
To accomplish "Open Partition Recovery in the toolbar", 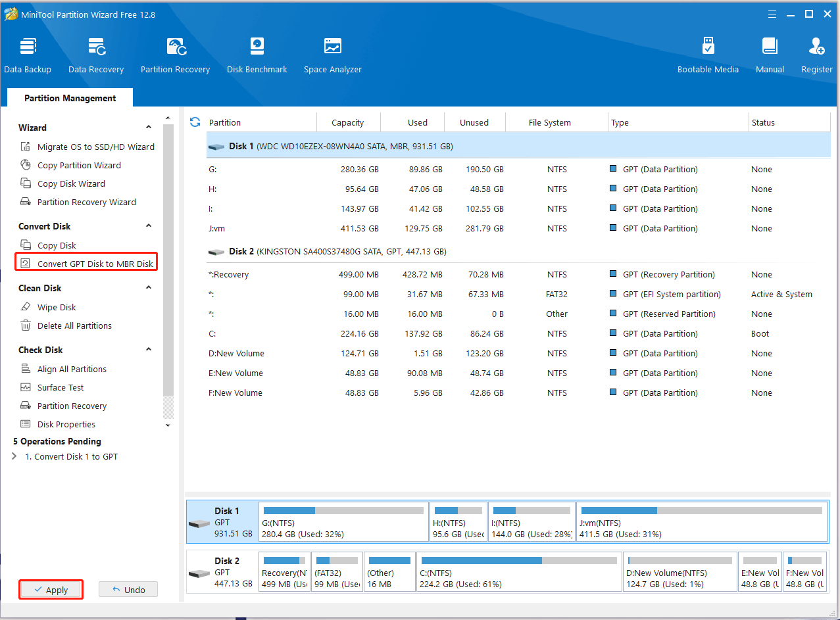I will click(175, 56).
